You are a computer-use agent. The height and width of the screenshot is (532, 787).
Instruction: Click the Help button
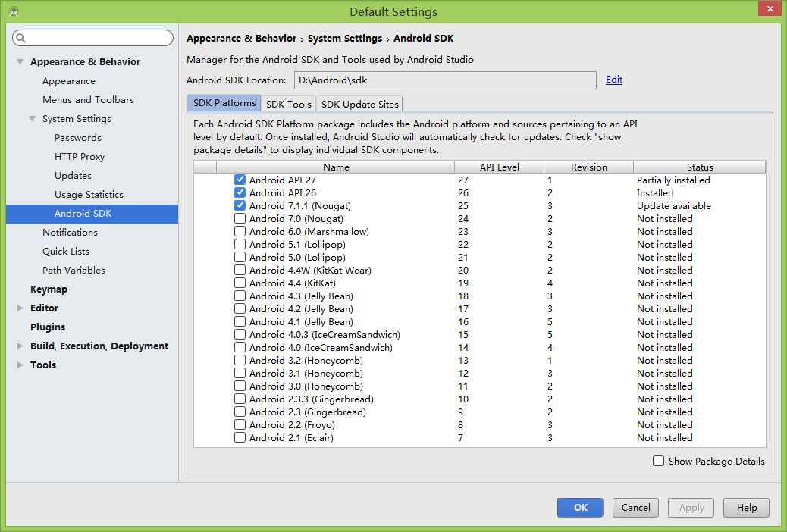coord(746,508)
